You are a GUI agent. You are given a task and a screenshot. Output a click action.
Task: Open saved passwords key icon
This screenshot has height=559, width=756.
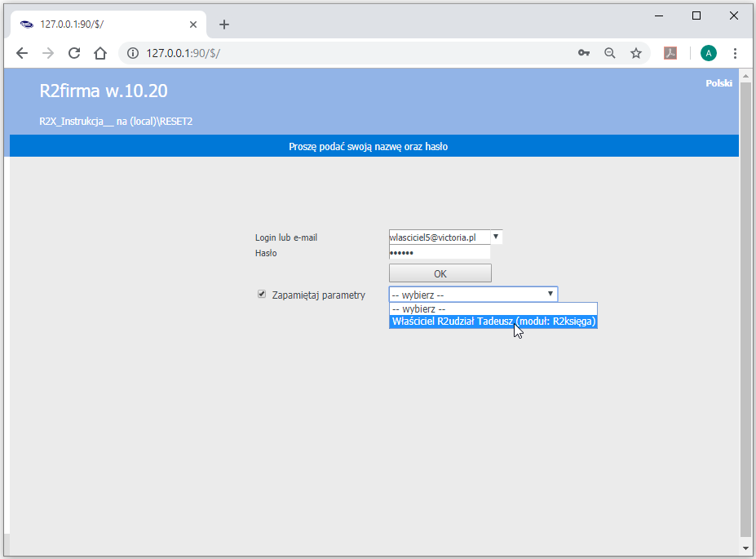click(x=584, y=53)
